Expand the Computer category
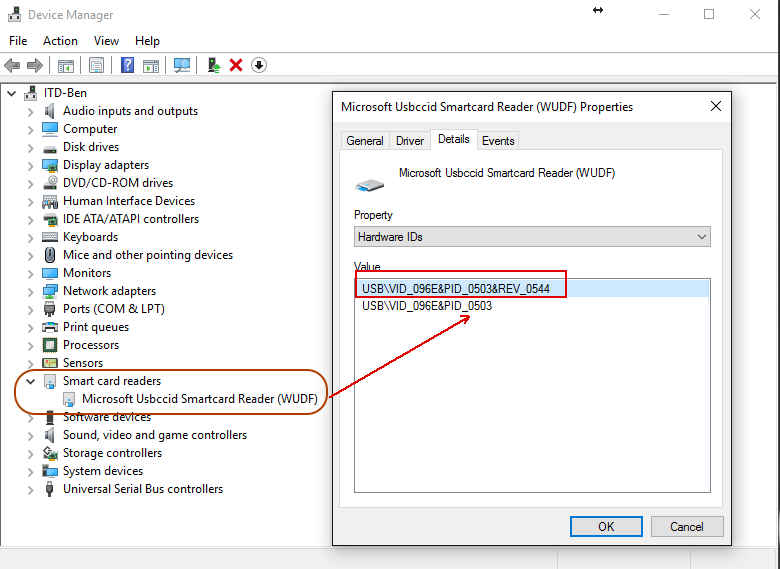The image size is (780, 569). [30, 129]
